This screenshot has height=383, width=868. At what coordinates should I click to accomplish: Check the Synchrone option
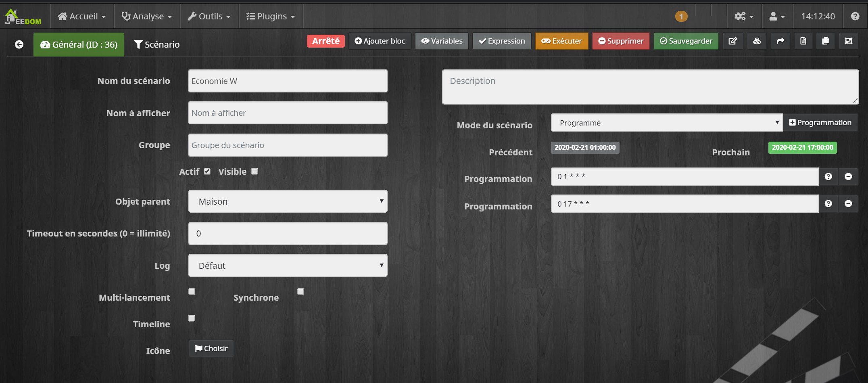(300, 291)
